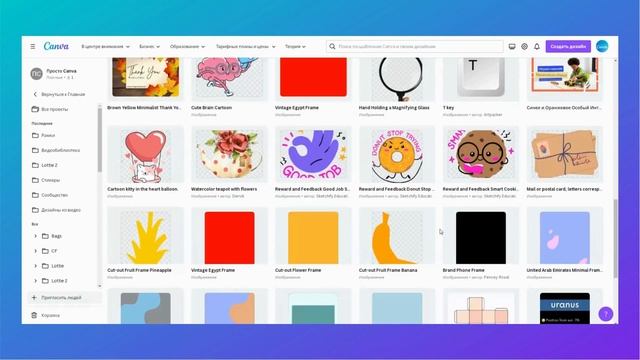Open the В центре внимания dropdown
This screenshot has height=360, width=640.
105,47
